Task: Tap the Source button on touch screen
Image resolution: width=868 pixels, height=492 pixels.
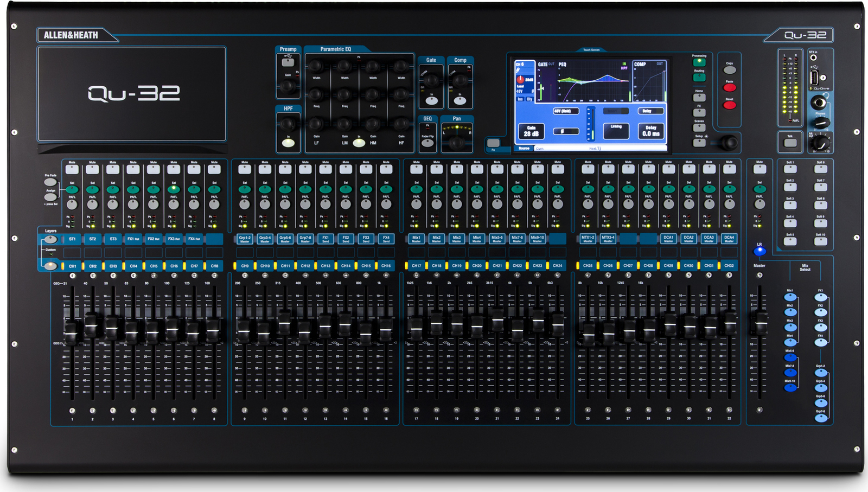Action: pos(524,148)
